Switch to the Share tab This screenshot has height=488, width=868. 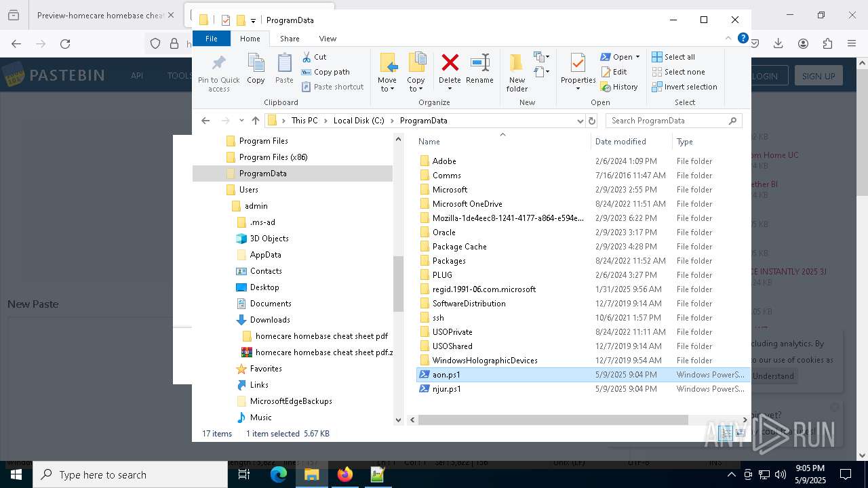(x=290, y=39)
